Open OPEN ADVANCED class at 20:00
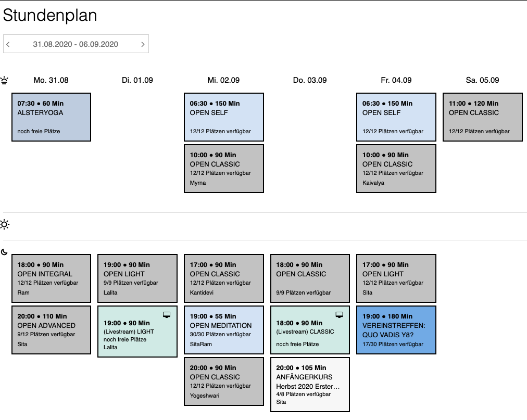Image resolution: width=527 pixels, height=420 pixels. pyautogui.click(x=52, y=330)
